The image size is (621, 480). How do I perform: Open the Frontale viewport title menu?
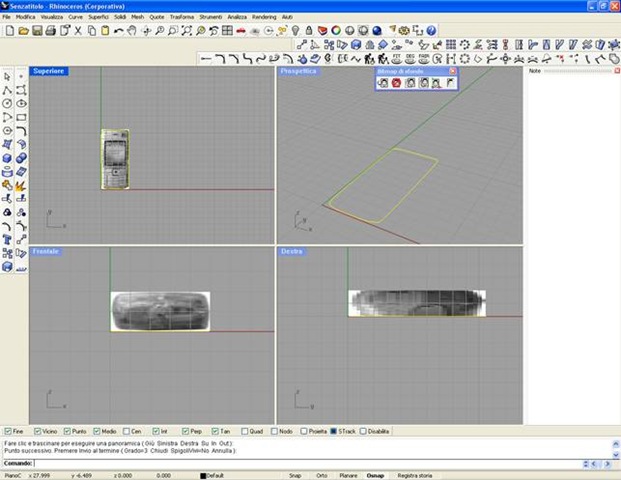(46, 251)
